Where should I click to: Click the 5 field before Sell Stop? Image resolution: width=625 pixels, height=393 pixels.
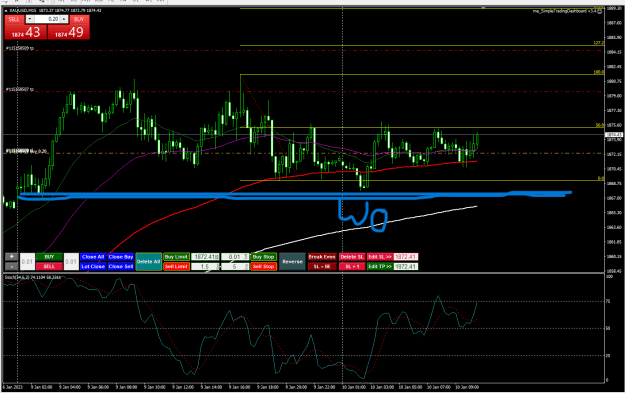(x=235, y=266)
